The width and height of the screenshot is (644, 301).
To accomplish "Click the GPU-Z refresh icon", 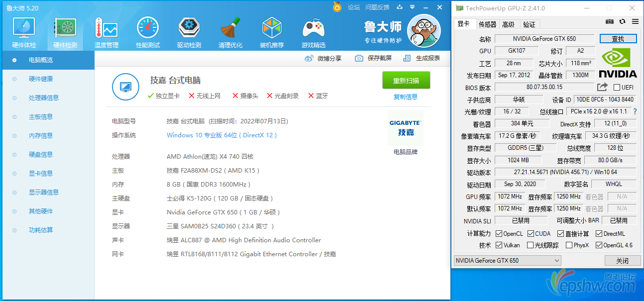I will click(x=622, y=21).
